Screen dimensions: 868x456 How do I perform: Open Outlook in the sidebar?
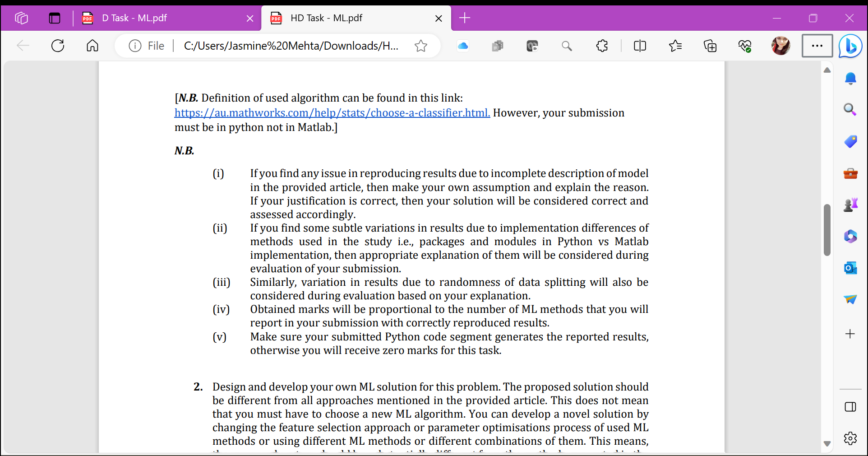tap(850, 268)
